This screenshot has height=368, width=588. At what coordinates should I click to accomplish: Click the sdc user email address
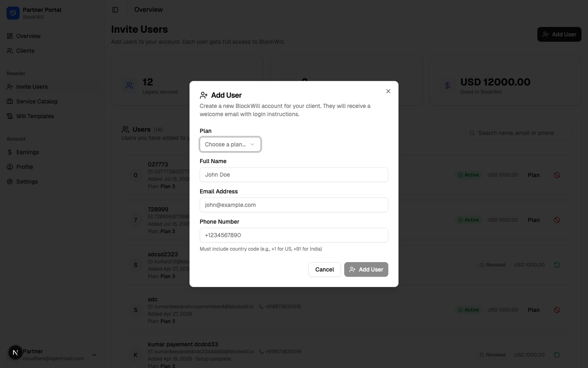tap(204, 307)
